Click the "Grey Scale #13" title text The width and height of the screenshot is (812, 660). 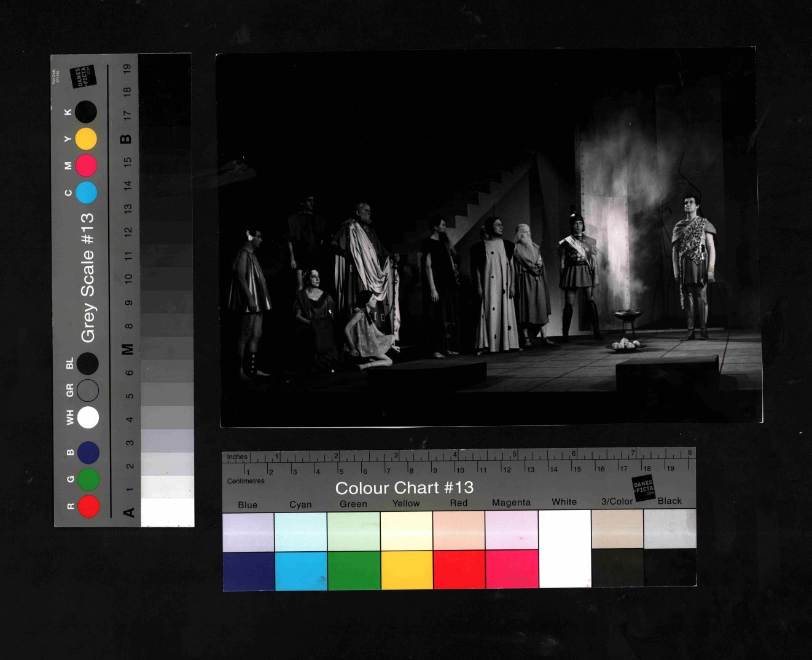(88, 277)
